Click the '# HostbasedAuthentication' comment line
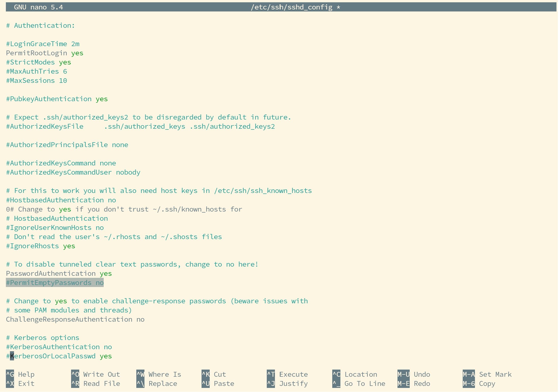 point(57,218)
